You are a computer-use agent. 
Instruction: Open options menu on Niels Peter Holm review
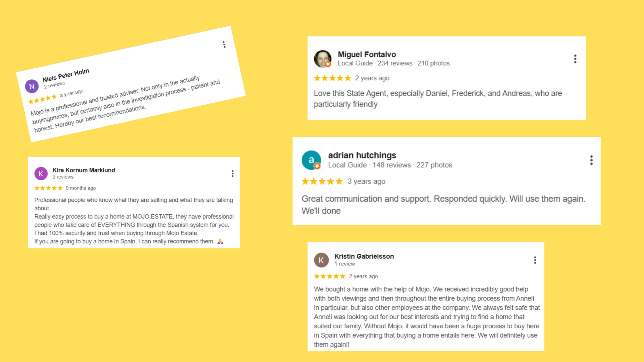pyautogui.click(x=224, y=45)
